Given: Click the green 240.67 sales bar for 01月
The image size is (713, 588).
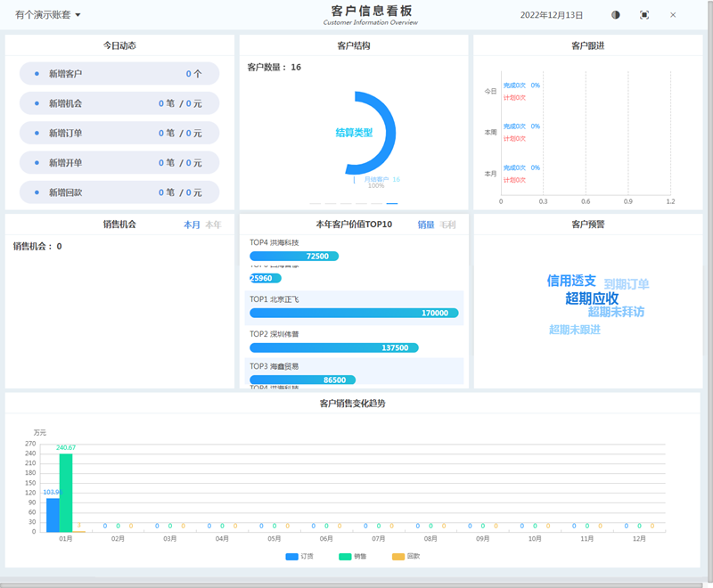Looking at the screenshot, I should point(66,493).
